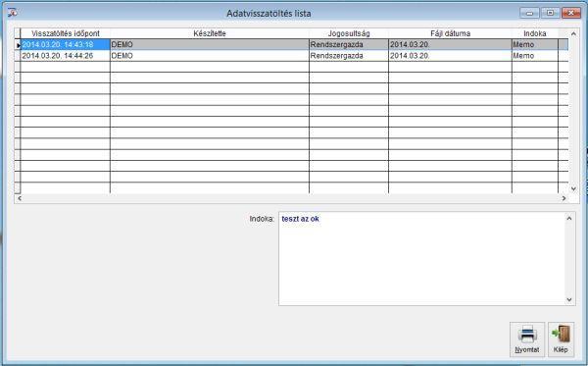Click the Indoka memo scroll down arrow
The height and width of the screenshot is (366, 588).
[x=569, y=299]
